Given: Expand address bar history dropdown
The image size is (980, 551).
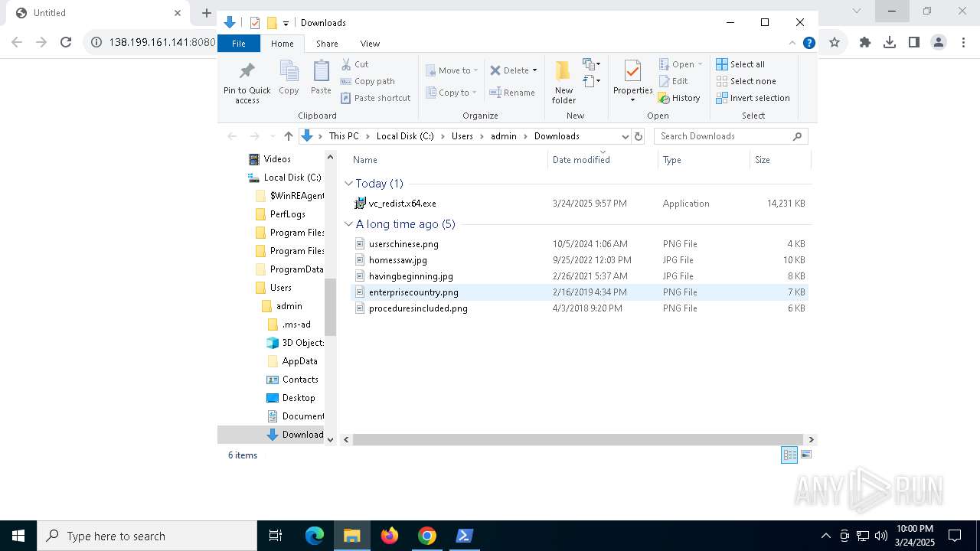Looking at the screenshot, I should click(x=626, y=136).
